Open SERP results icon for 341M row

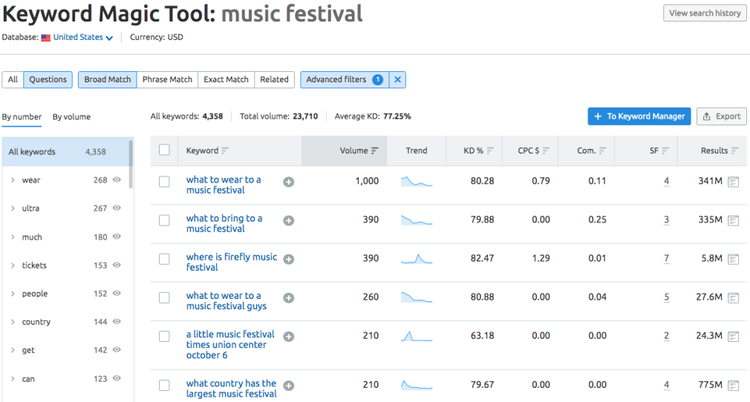(733, 182)
